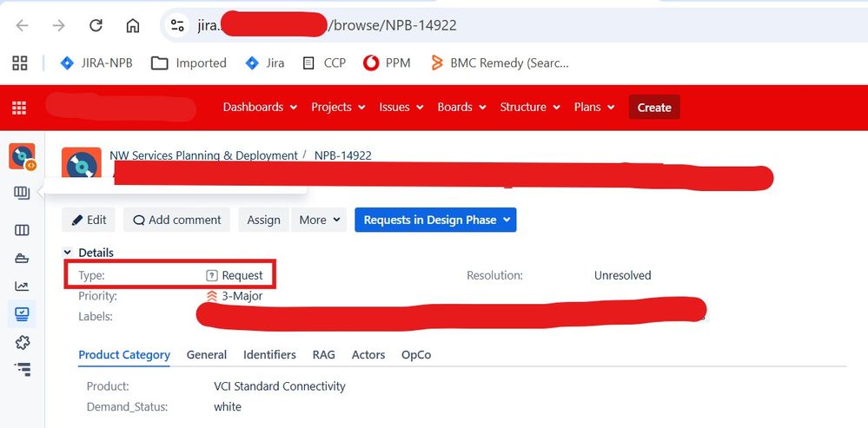Open the Issues monitor icon in sidebar

click(22, 314)
